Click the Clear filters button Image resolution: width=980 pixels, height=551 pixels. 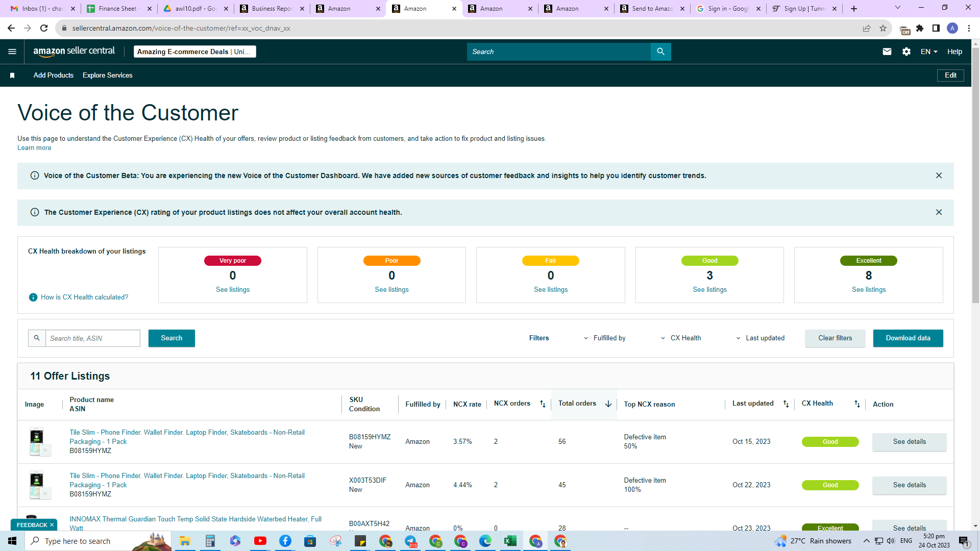[x=835, y=338]
